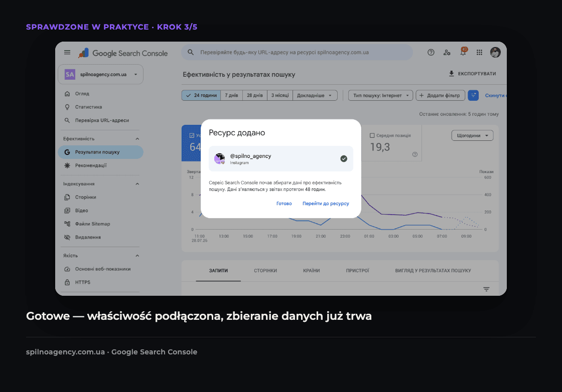Open the Google apps grid
The width and height of the screenshot is (562, 392).
[479, 52]
